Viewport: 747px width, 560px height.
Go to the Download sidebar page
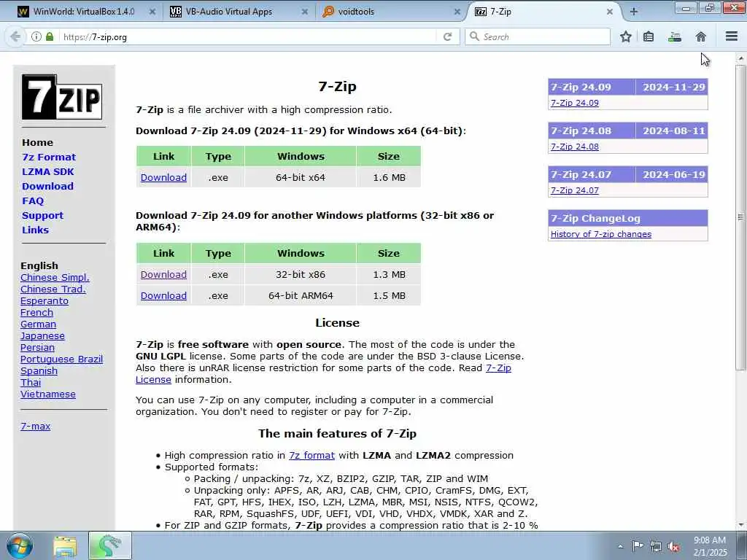tap(47, 186)
